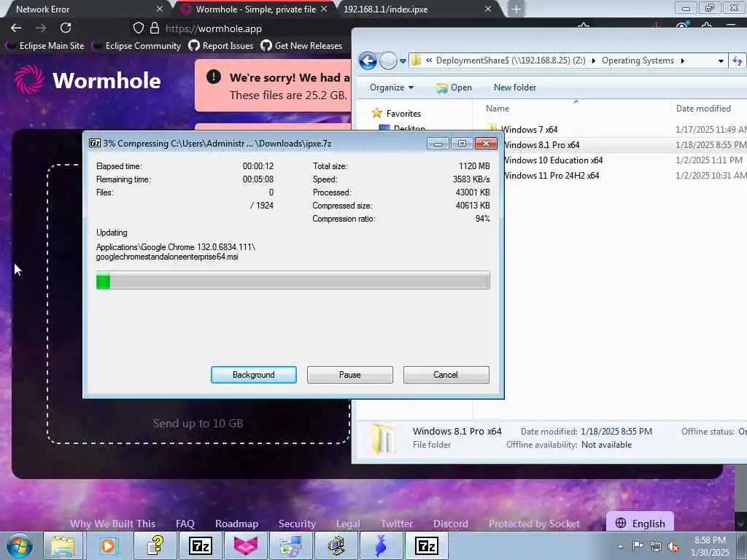The width and height of the screenshot is (747, 560).
Task: Click the Operating Systems breadcrumb
Action: coord(638,61)
